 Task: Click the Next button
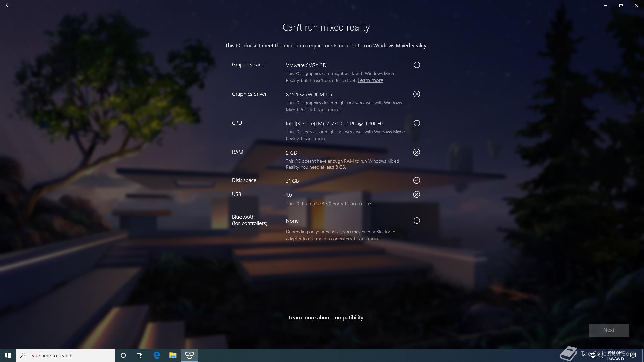(x=609, y=330)
